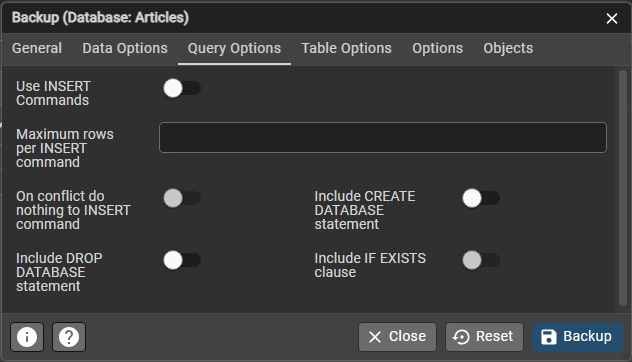
Task: Click the On conflict do nothing label
Action: click(x=73, y=210)
